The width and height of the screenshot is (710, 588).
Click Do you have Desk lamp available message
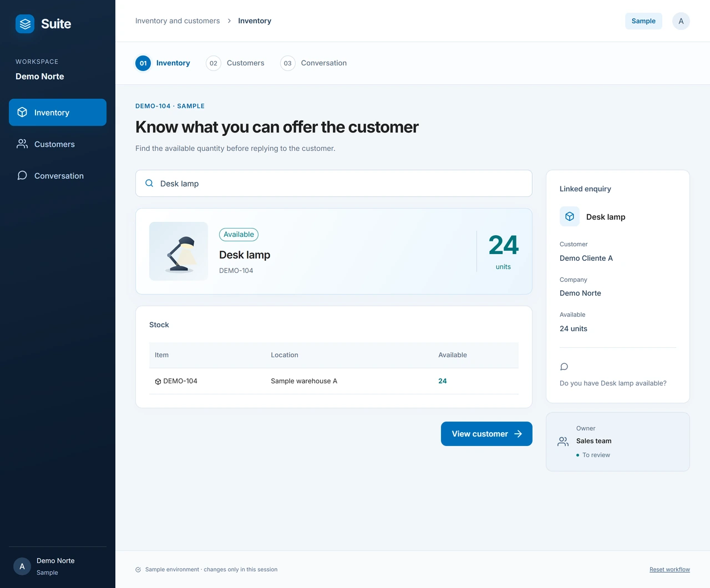point(613,383)
